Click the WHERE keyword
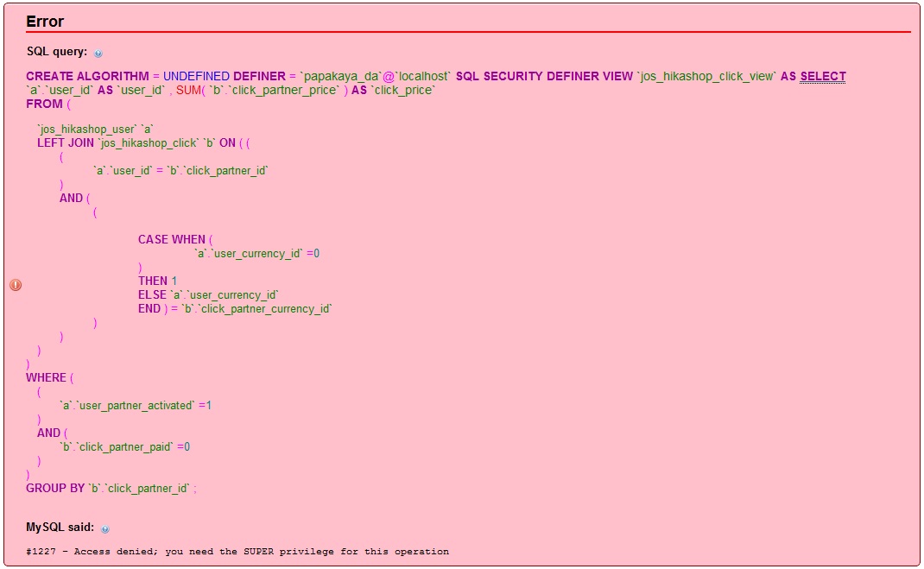 pos(46,377)
